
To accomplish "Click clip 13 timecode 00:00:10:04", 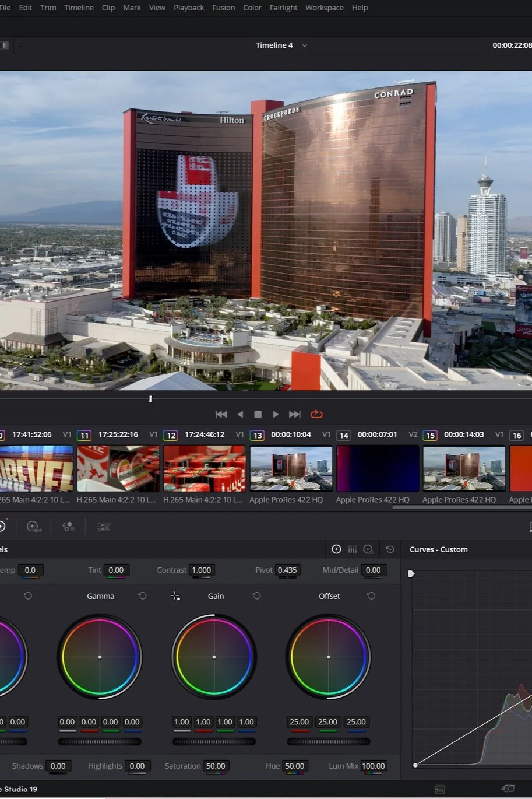I will pos(291,434).
